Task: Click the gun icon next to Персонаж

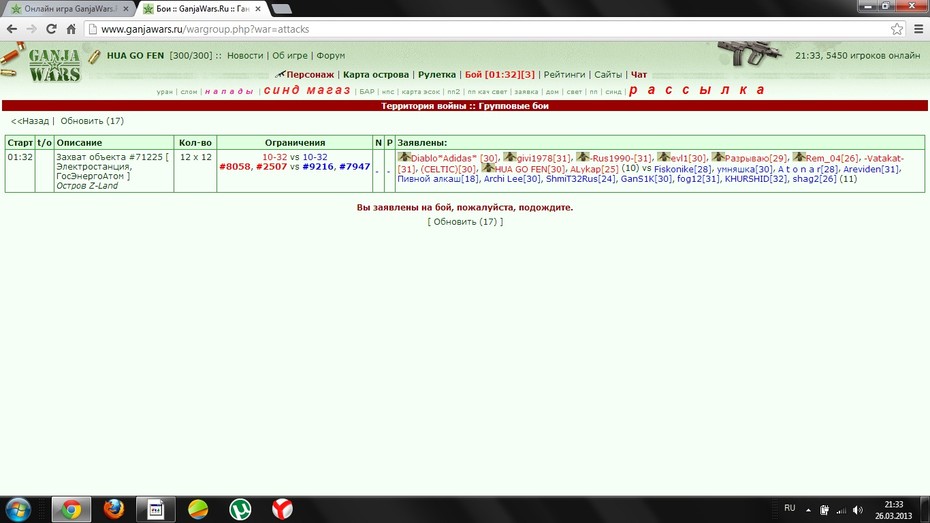Action: pyautogui.click(x=281, y=74)
